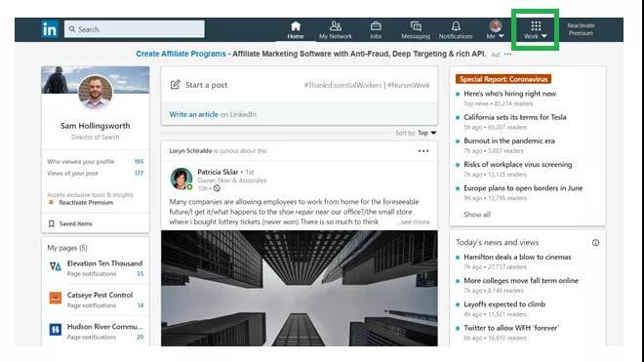644x362 pixels.
Task: Open the Messaging icon
Action: pyautogui.click(x=416, y=26)
